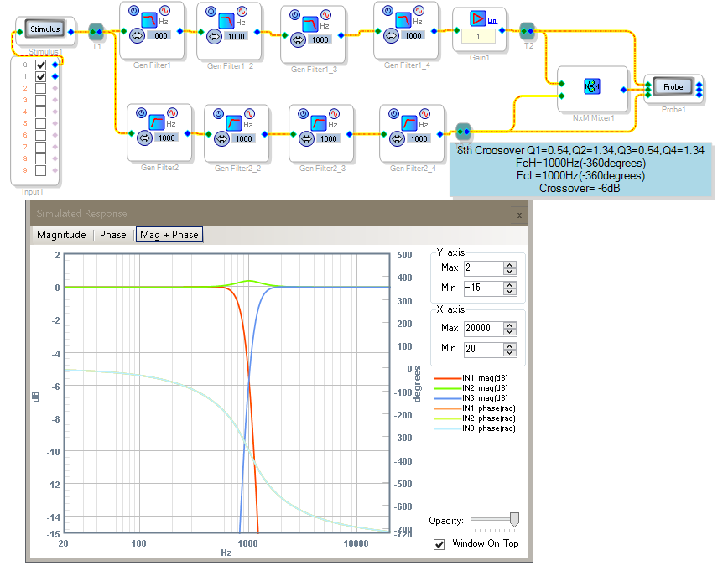Enable Input1 channel 9 checkbox
728x566 pixels.
[x=41, y=171]
